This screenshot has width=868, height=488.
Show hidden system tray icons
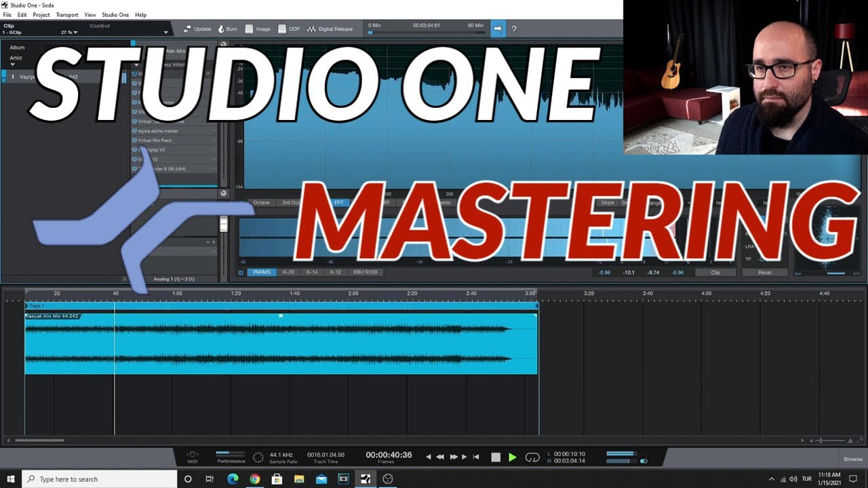(x=771, y=479)
